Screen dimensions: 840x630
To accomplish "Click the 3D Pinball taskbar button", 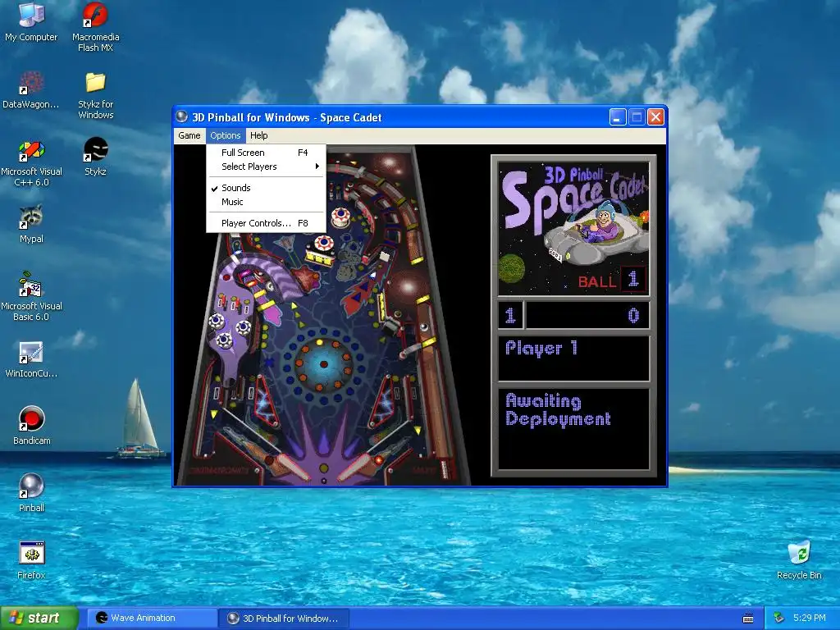I will [284, 619].
